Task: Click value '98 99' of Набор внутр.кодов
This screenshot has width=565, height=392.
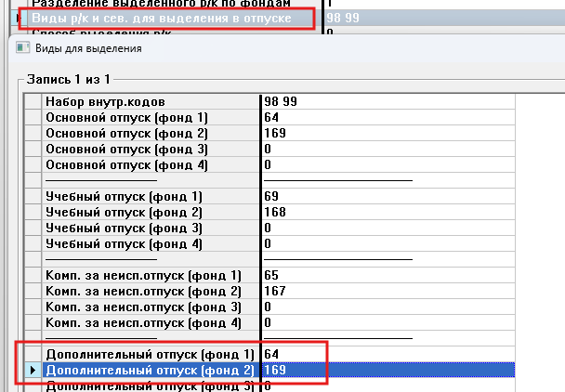Action: pos(281,102)
